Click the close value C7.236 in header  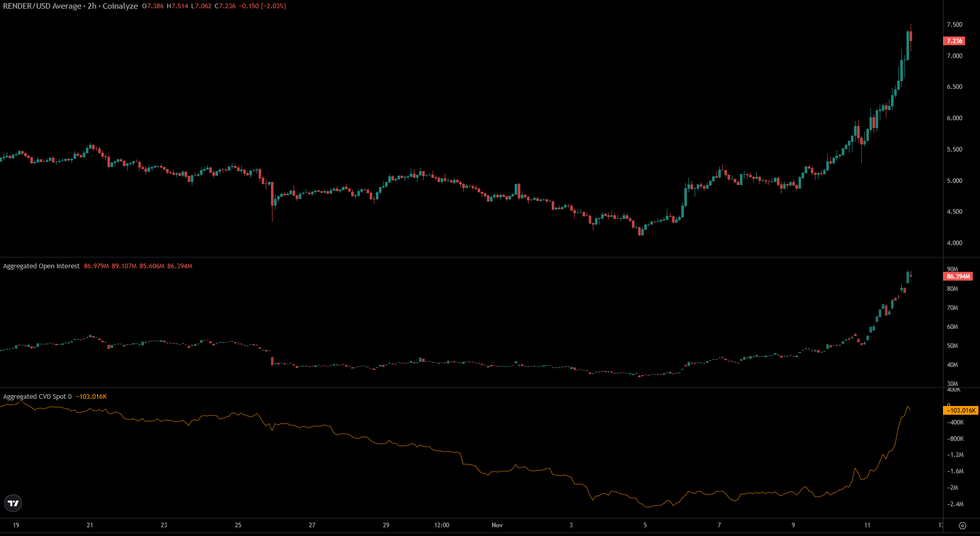point(225,6)
